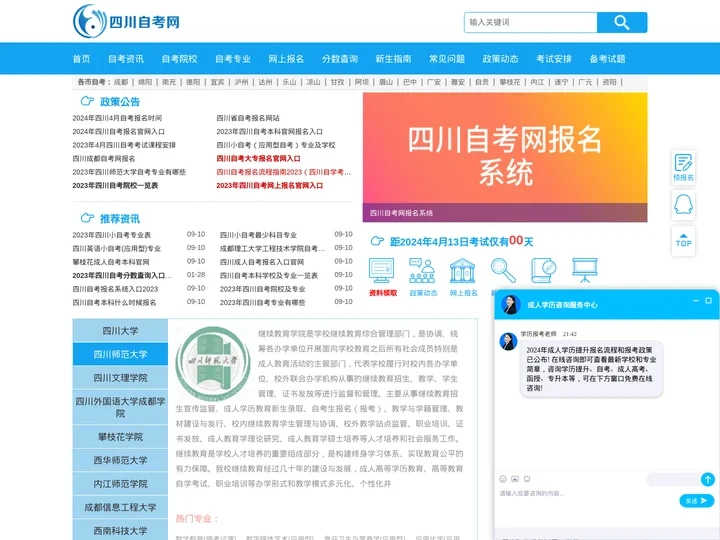This screenshot has width=720, height=540.
Task: Click the 绵阳 city link
Action: (x=145, y=82)
